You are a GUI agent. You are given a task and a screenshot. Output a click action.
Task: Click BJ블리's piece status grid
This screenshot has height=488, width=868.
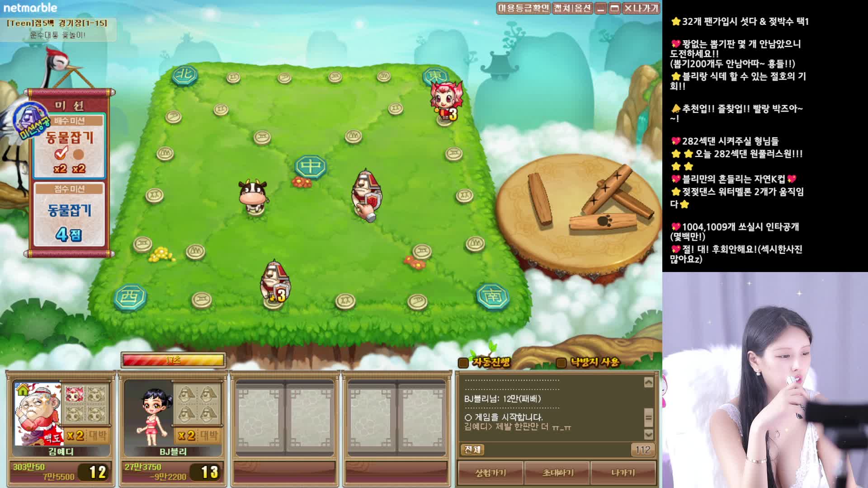pos(198,404)
